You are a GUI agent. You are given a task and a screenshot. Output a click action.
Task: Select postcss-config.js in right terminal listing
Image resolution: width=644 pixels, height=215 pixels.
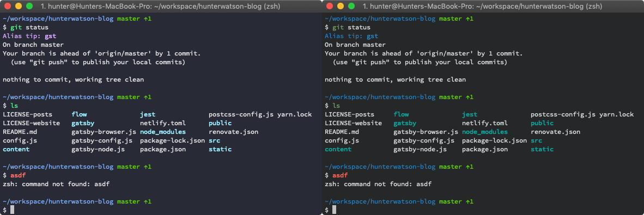click(563, 114)
